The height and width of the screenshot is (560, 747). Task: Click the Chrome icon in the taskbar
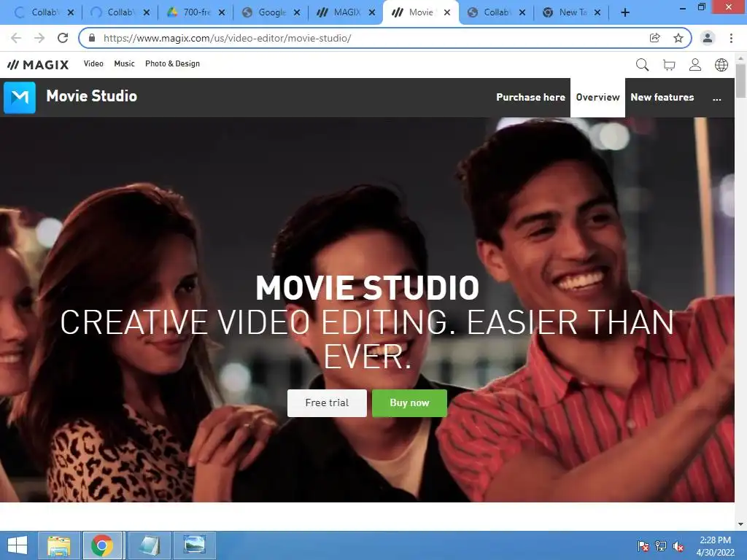[x=103, y=545]
